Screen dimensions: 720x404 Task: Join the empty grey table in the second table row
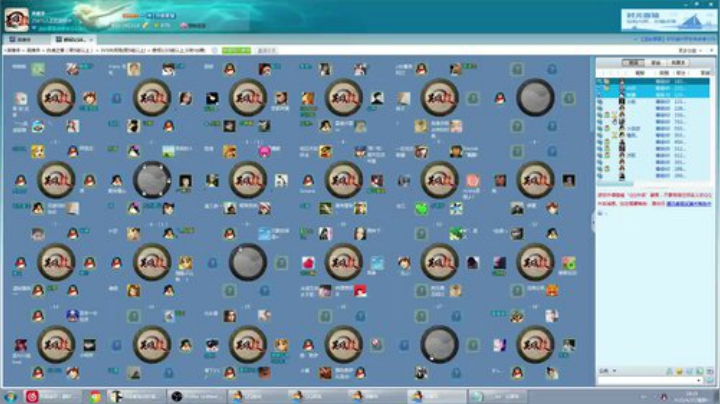pos(152,180)
